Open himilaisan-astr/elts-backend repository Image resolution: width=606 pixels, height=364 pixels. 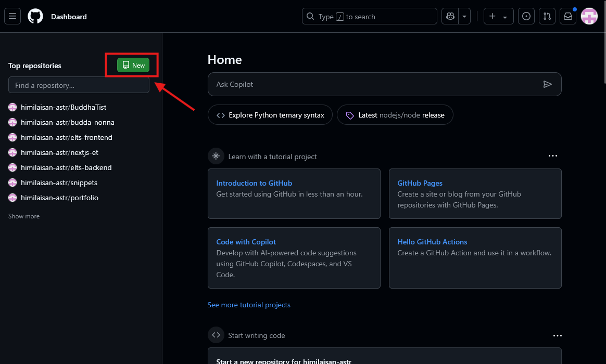pos(66,167)
